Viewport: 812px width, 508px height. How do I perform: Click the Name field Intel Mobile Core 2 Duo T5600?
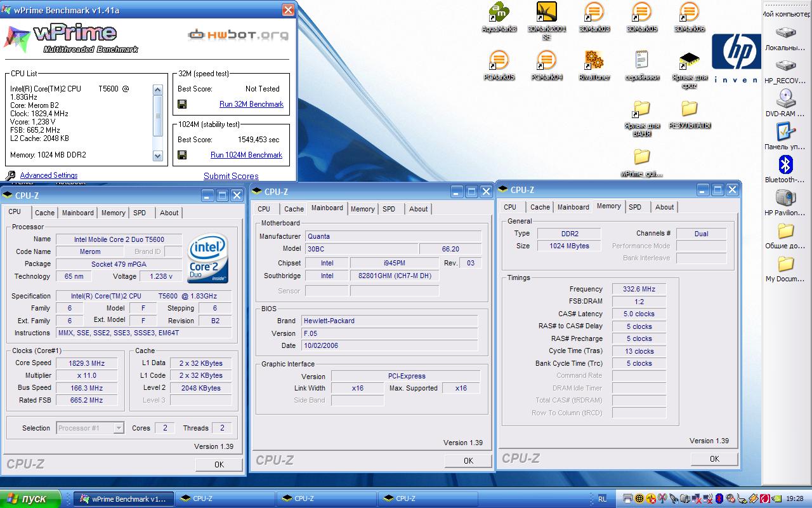pos(119,239)
